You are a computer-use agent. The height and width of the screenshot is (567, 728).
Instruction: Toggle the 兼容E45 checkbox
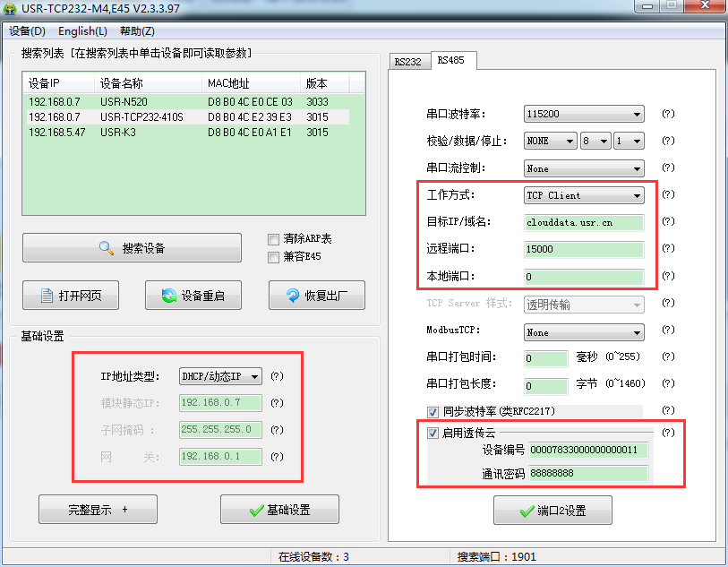[274, 257]
